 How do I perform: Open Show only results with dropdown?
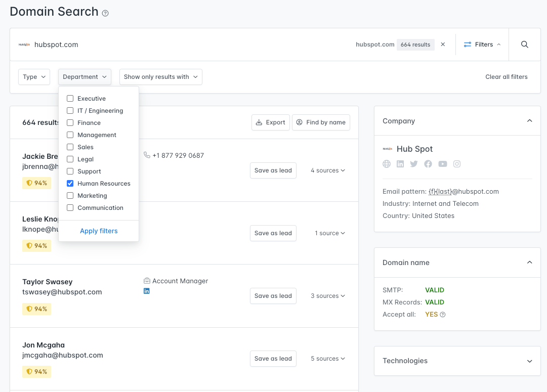tap(161, 77)
